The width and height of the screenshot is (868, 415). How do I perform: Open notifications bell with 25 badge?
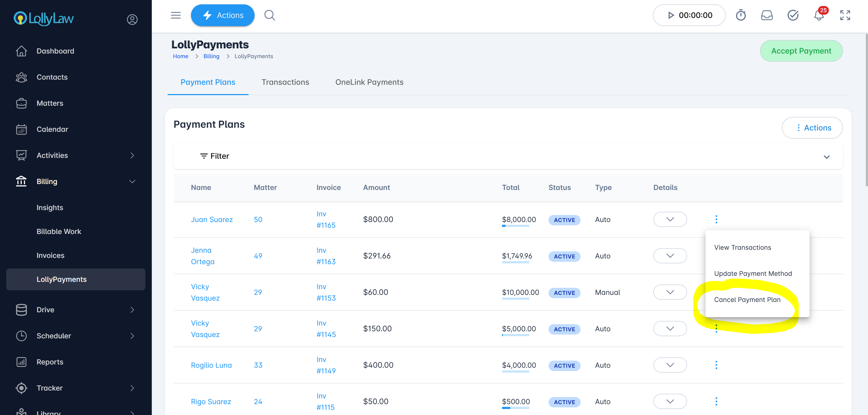click(819, 15)
